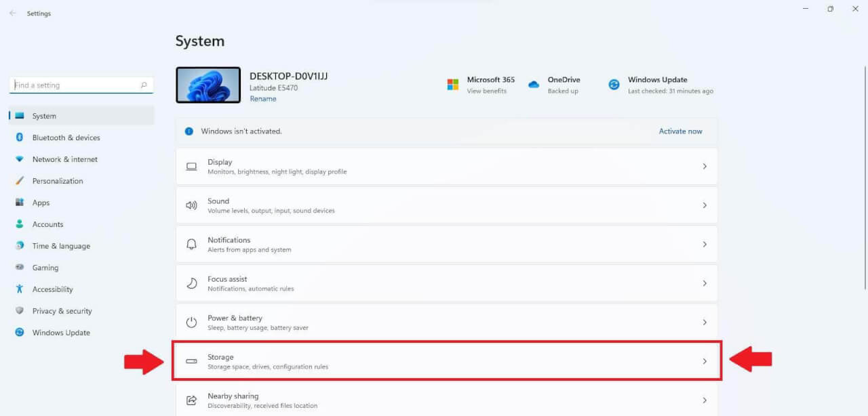Switch to Bluetooth & devices section
The width and height of the screenshot is (868, 416).
64,138
